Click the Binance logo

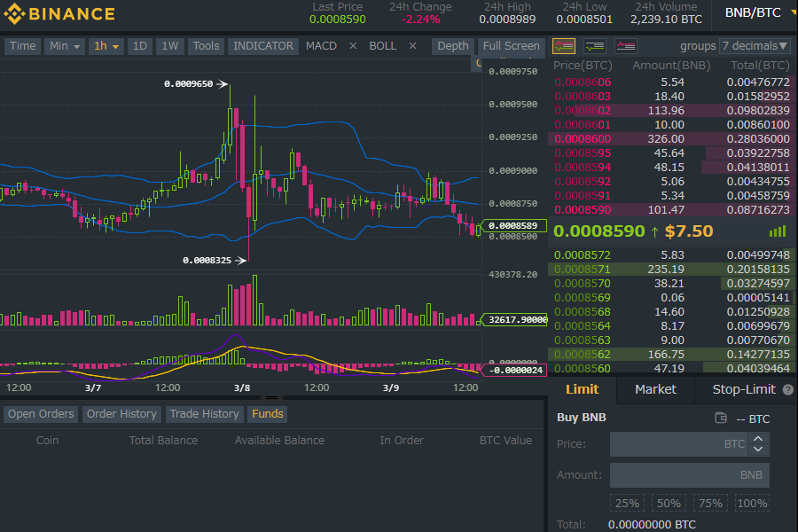point(59,14)
